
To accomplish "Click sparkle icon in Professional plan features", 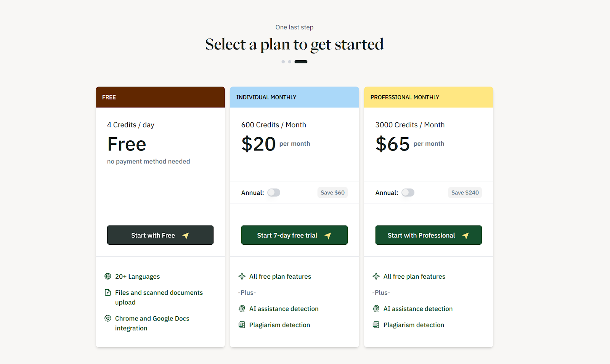I will (x=376, y=276).
